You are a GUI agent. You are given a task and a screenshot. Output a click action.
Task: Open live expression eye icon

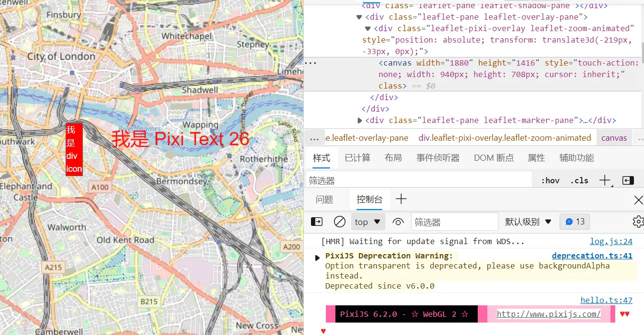click(x=398, y=222)
